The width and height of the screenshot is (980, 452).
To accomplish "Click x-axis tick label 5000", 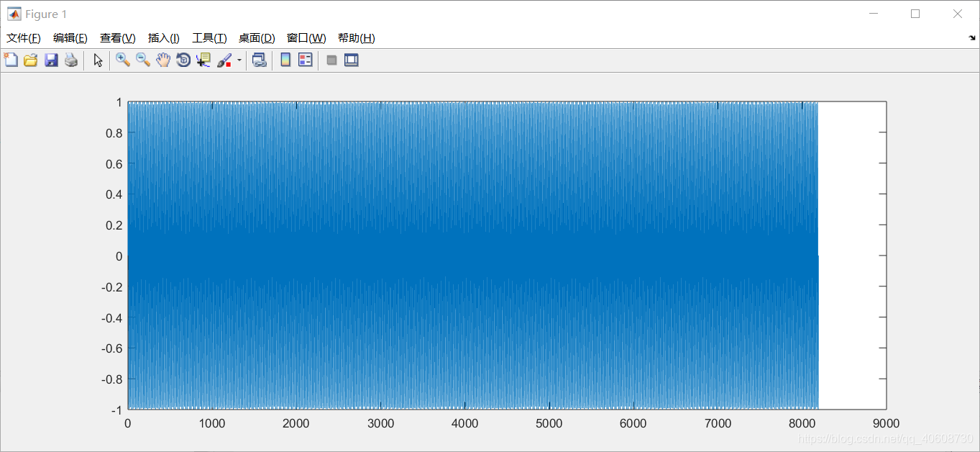I will pos(549,424).
